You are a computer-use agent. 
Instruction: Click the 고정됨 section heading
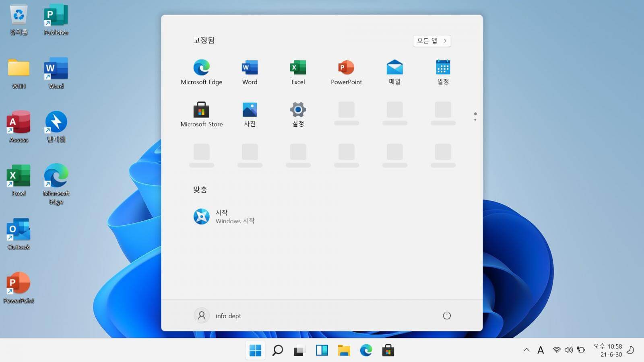pyautogui.click(x=204, y=40)
